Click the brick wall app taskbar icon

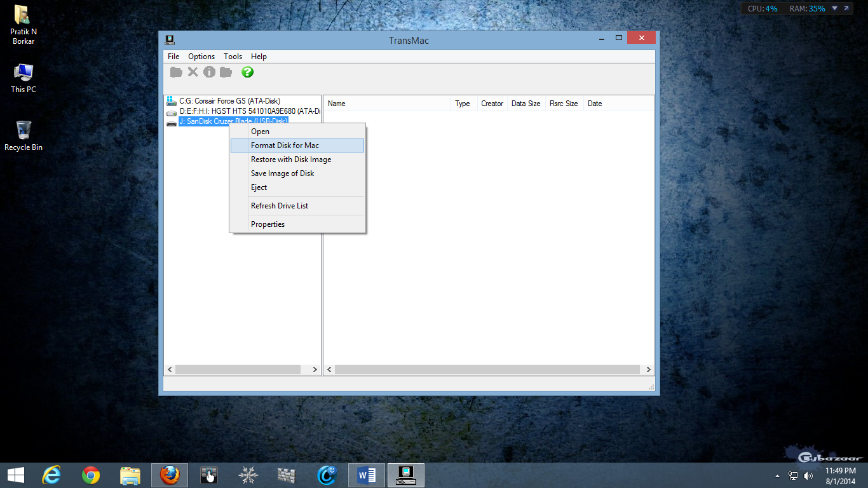click(x=288, y=475)
